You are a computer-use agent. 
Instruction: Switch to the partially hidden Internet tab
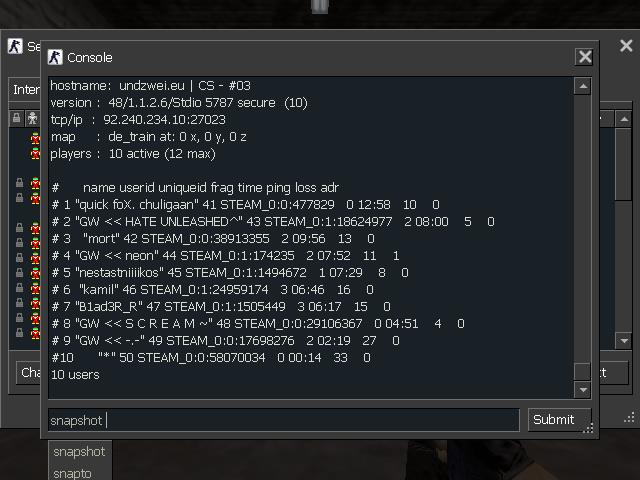coord(25,89)
